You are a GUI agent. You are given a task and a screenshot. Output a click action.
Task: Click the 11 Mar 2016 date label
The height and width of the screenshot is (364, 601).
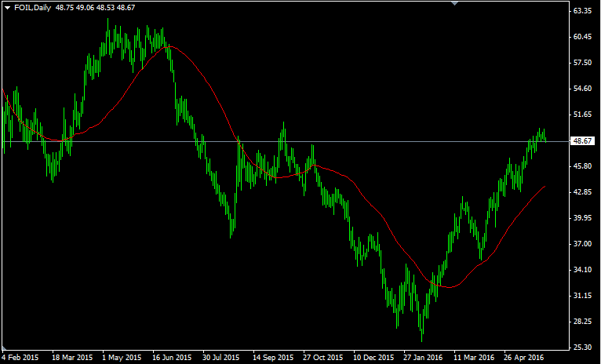pos(474,358)
